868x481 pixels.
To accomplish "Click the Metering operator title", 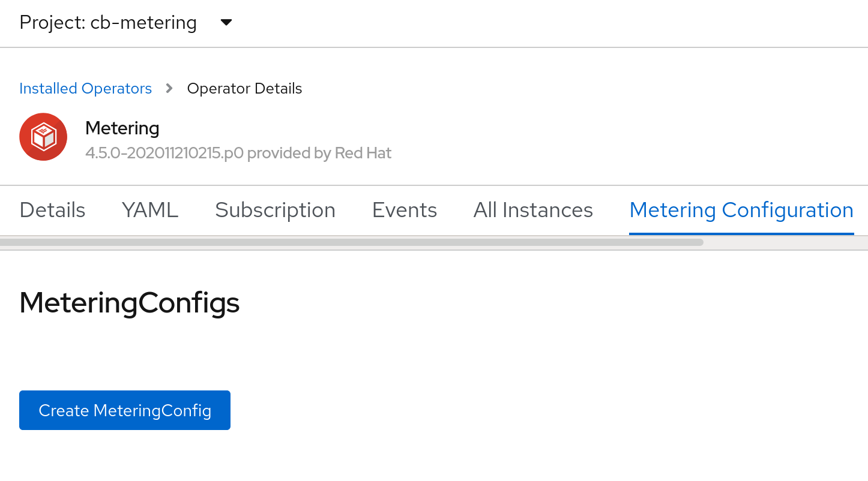I will [x=122, y=128].
